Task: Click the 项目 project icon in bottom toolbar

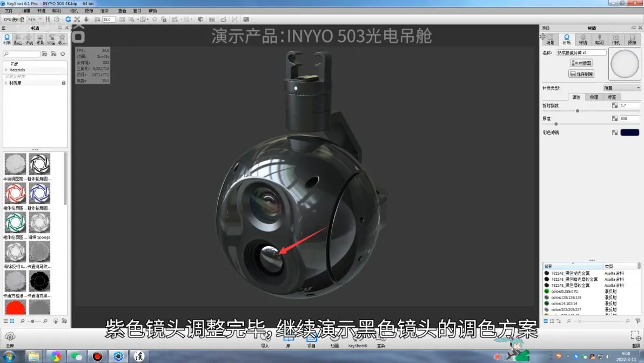Action: click(x=311, y=341)
